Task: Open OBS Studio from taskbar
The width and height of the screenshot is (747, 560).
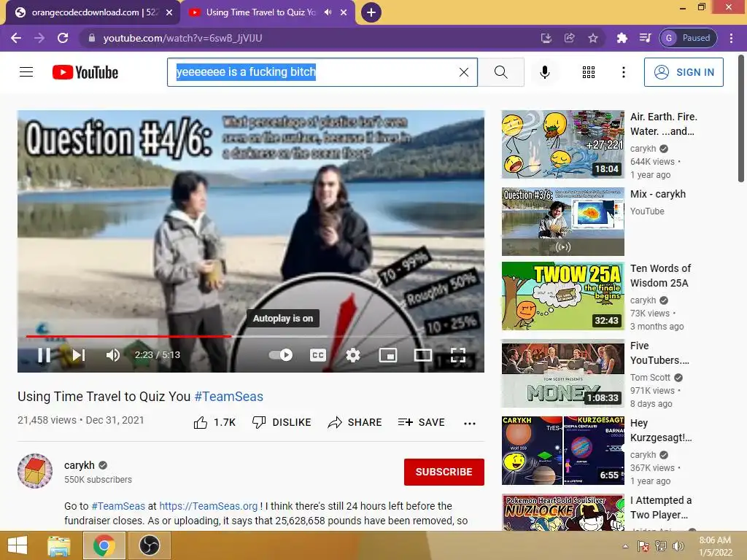Action: (x=149, y=545)
